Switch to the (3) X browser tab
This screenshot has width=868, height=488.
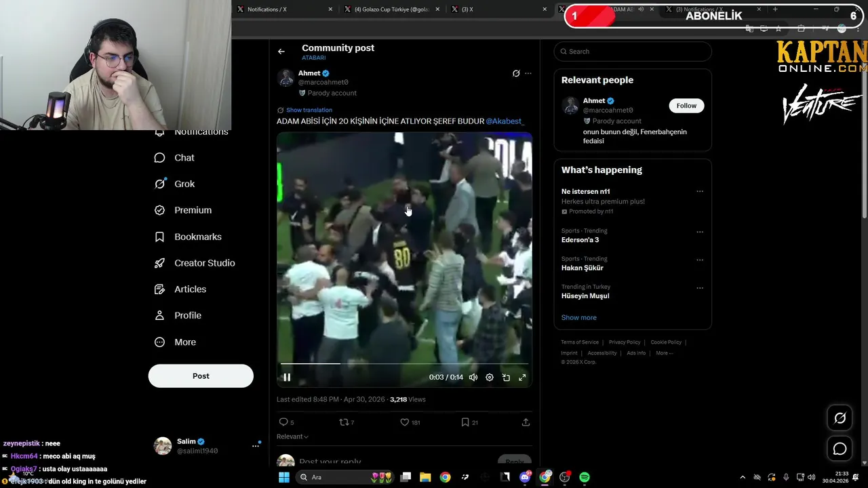(498, 9)
